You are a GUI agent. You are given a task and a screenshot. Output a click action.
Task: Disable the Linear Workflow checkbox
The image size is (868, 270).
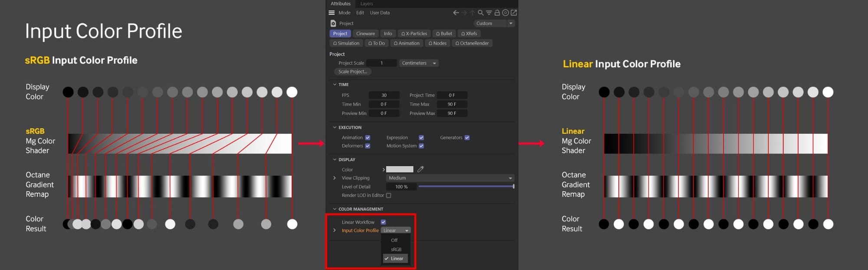(x=383, y=222)
